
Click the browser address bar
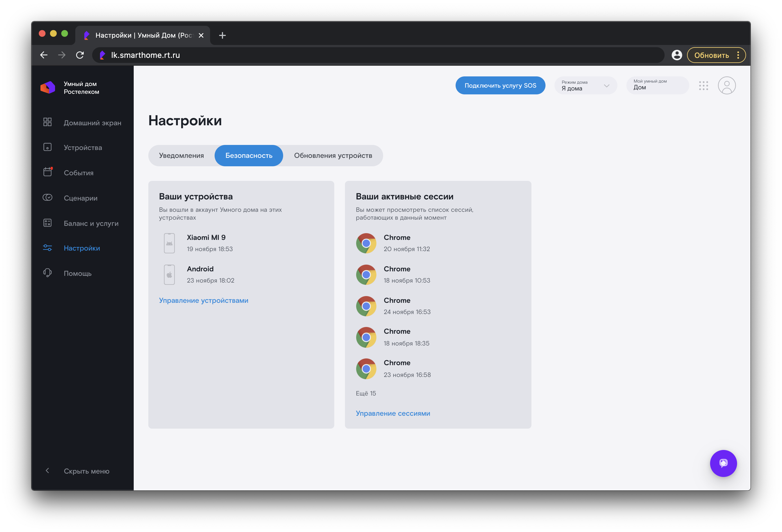pyautogui.click(x=370, y=55)
